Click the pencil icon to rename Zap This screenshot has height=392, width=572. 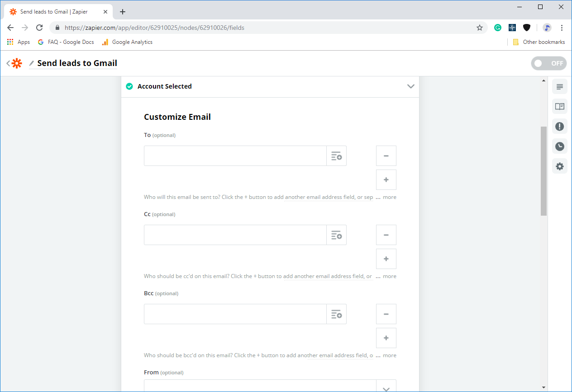(x=32, y=63)
